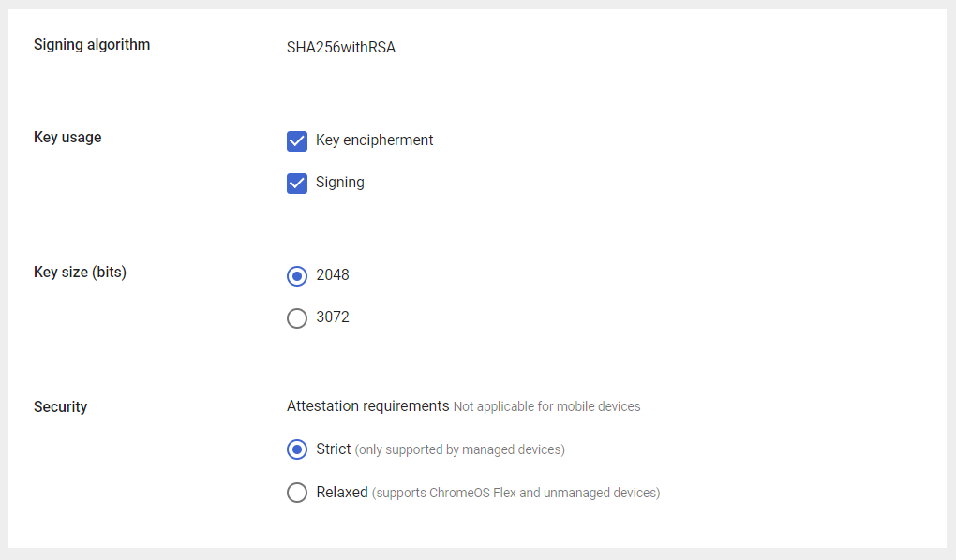Viewport: 956px width, 560px height.
Task: Select the Strict attestation radio button
Action: 297,450
